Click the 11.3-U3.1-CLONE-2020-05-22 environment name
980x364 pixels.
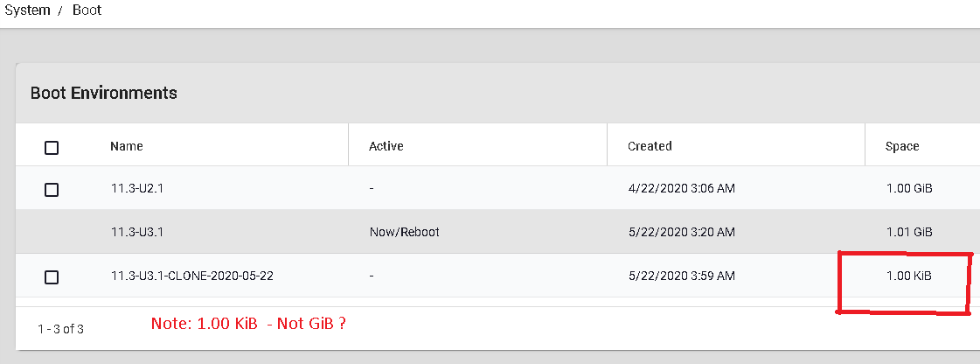tap(191, 276)
